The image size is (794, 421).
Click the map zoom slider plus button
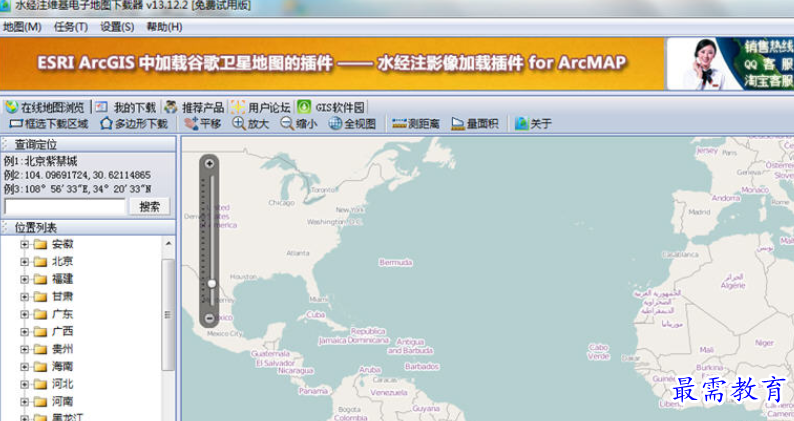[x=209, y=164]
